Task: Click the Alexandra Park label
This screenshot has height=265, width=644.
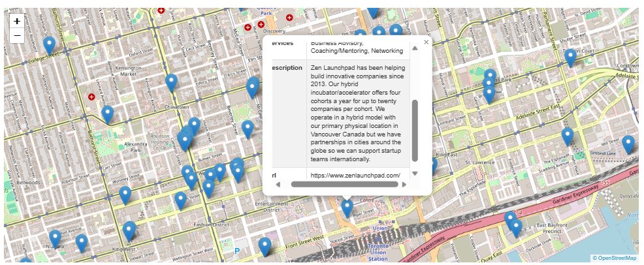Action: (135, 147)
